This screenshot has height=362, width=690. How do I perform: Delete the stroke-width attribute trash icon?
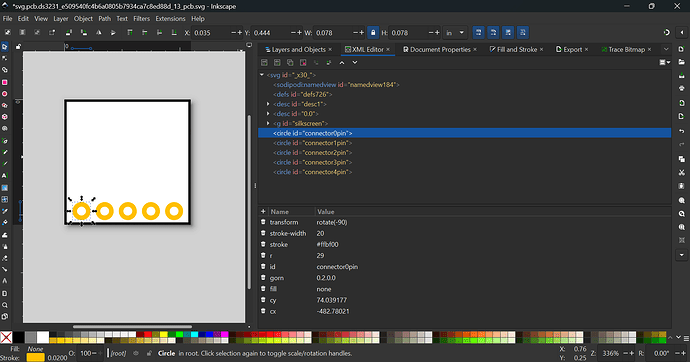point(263,233)
